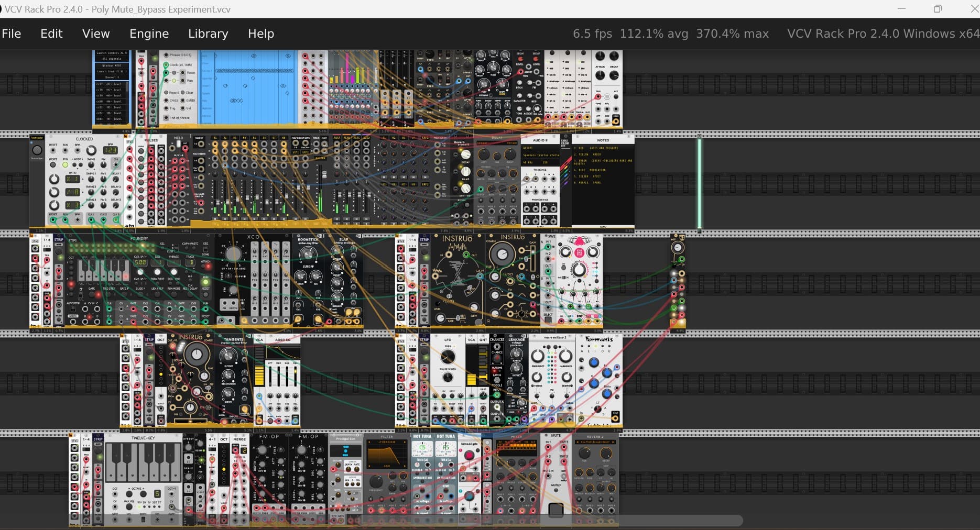
Task: Click the large COARSE knob on row-three Instruo
Action: click(x=502, y=255)
